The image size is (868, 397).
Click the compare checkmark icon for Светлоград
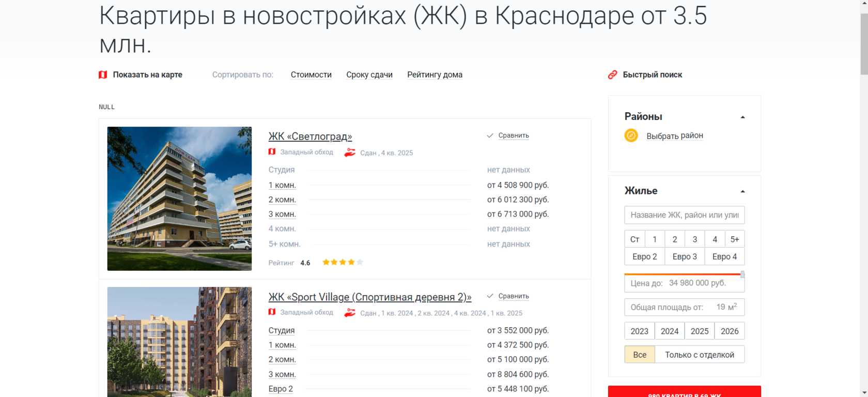[x=490, y=135]
